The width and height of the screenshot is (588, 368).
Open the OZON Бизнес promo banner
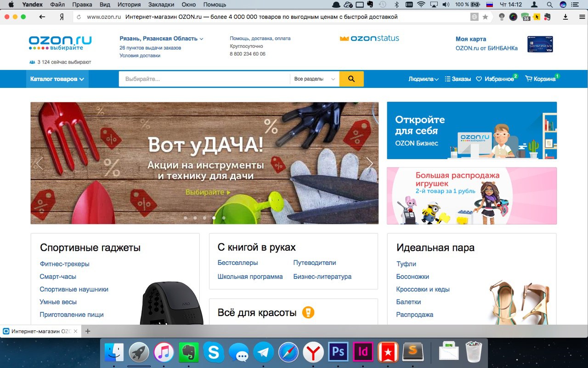click(472, 131)
